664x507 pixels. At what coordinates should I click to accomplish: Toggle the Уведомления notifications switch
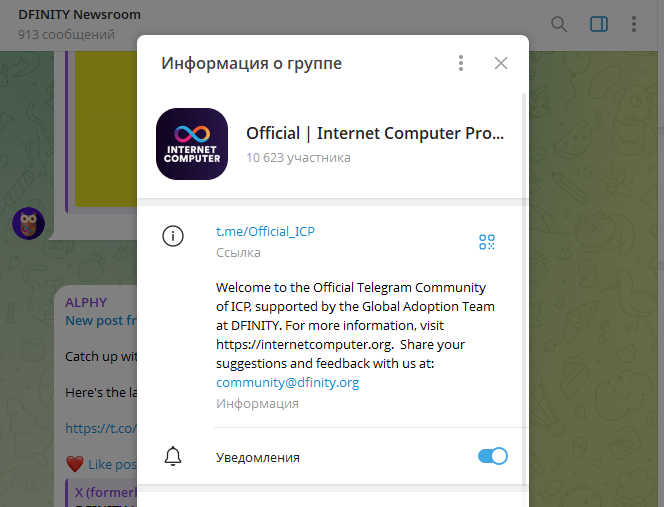(492, 456)
